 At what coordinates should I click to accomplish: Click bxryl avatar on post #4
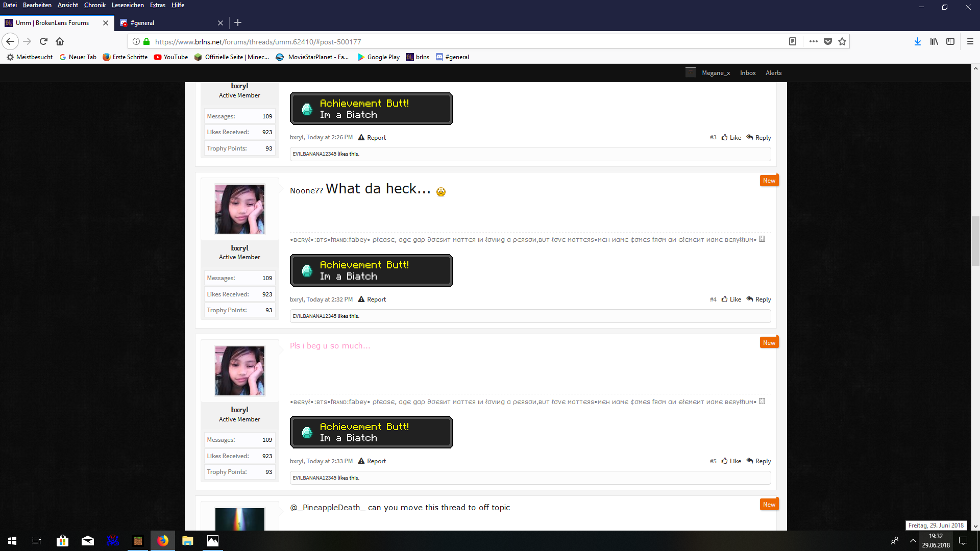point(240,209)
